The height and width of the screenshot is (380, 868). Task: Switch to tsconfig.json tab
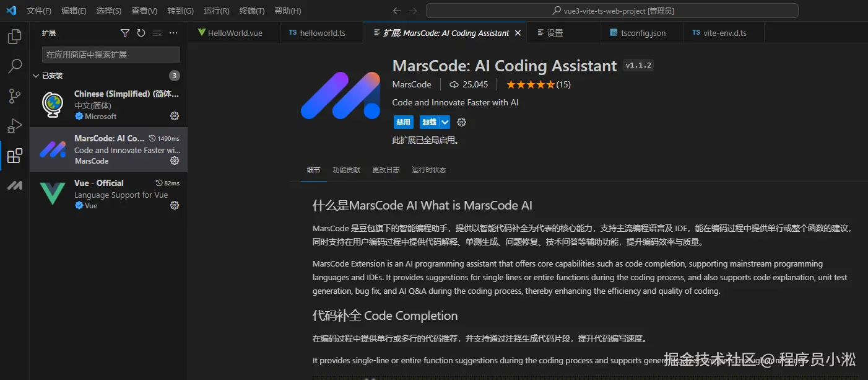(642, 33)
